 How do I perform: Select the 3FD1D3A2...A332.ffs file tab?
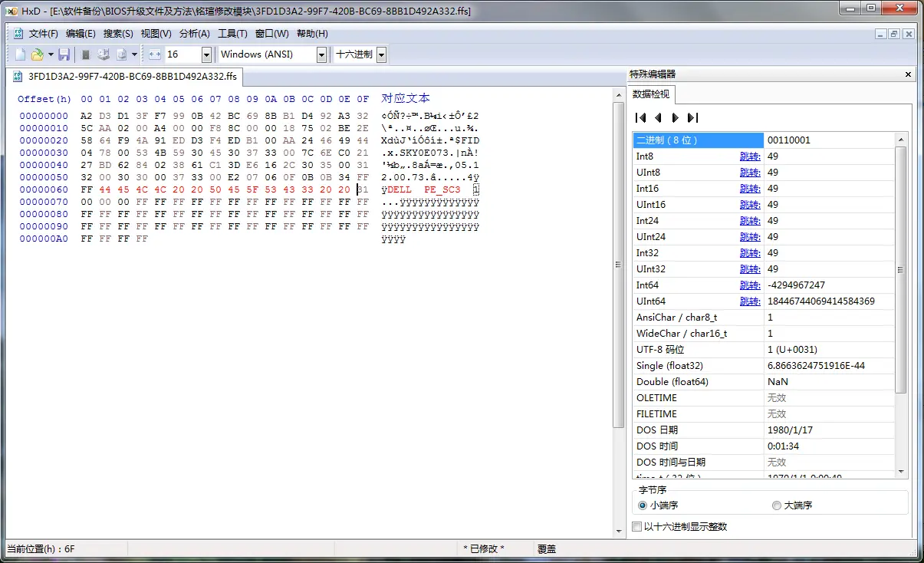(123, 77)
